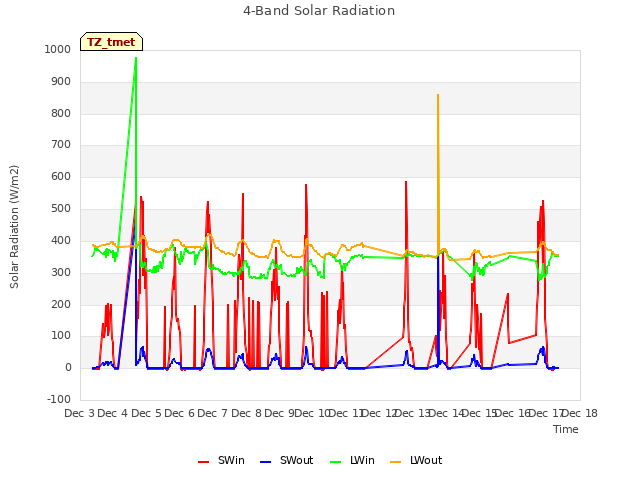Image resolution: width=640 pixels, height=480 pixels.
Task: Click the Dec 4 x-axis label
Action: [x=113, y=413]
